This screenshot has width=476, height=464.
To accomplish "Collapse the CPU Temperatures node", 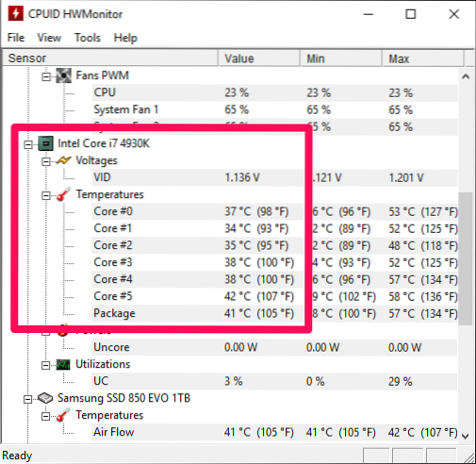I will [46, 195].
